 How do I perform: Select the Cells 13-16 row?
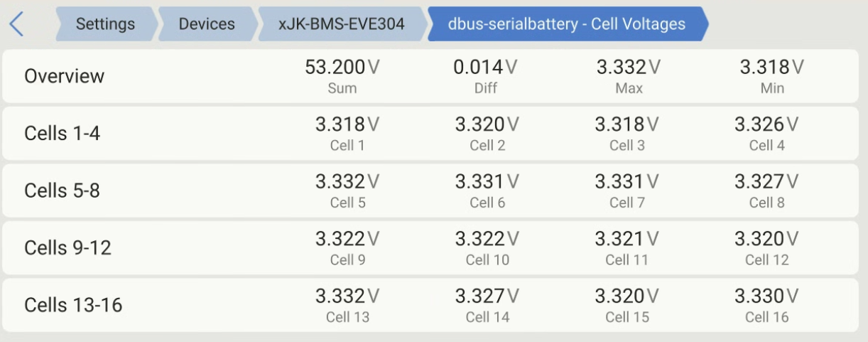pyautogui.click(x=73, y=305)
